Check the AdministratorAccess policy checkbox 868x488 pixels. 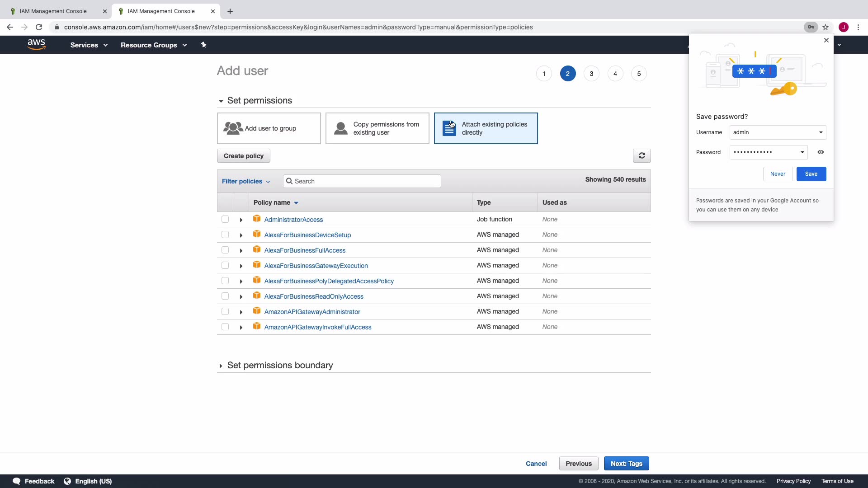[225, 220]
